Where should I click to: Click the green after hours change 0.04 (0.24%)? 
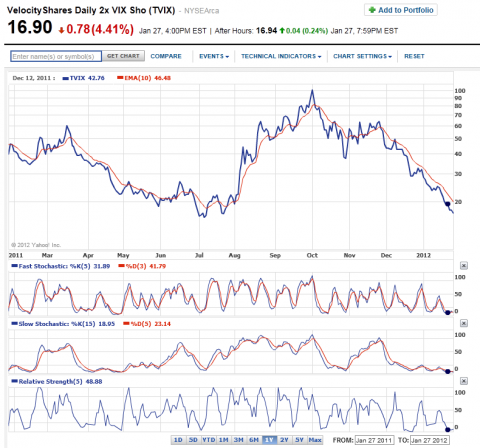pyautogui.click(x=307, y=31)
